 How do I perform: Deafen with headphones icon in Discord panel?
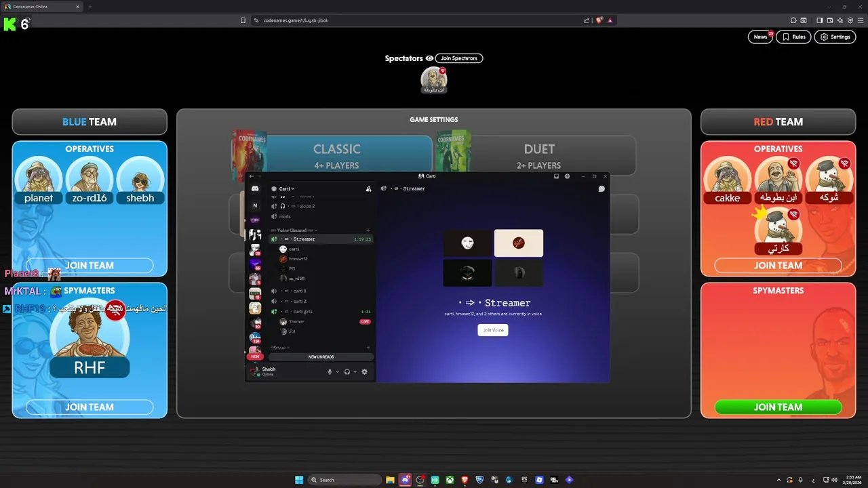(x=347, y=371)
